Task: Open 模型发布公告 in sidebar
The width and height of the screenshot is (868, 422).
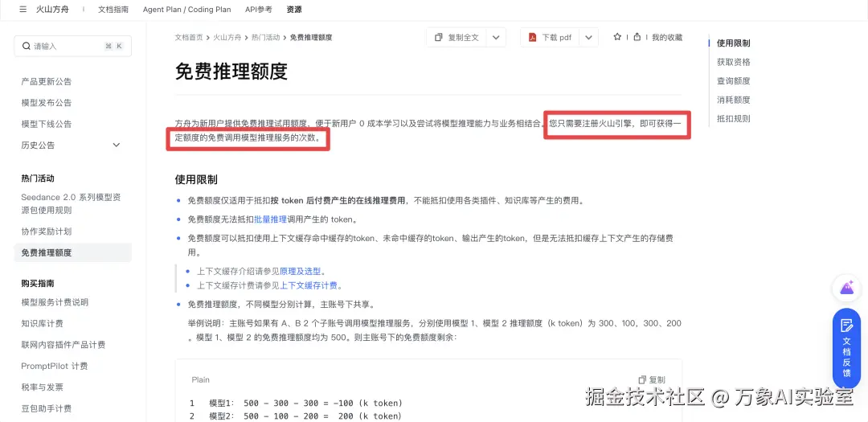Action: point(47,102)
